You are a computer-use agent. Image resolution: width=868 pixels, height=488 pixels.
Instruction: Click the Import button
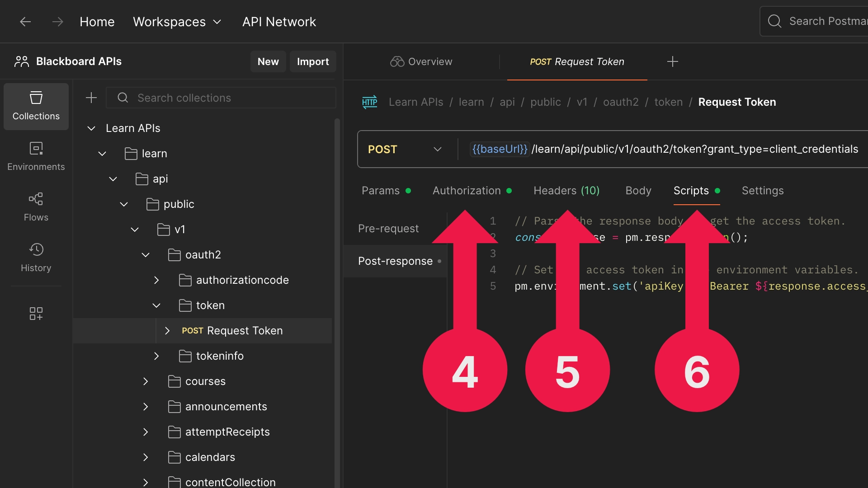click(x=312, y=61)
